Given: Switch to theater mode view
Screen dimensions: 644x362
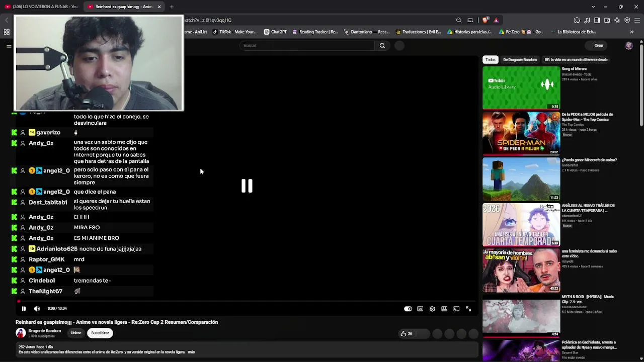Looking at the screenshot, I should tap(444, 309).
